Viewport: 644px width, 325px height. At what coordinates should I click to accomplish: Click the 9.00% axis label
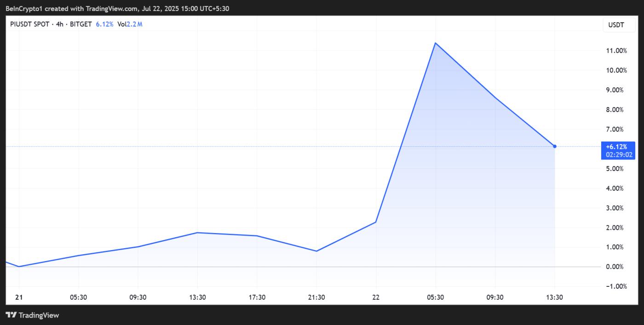615,90
